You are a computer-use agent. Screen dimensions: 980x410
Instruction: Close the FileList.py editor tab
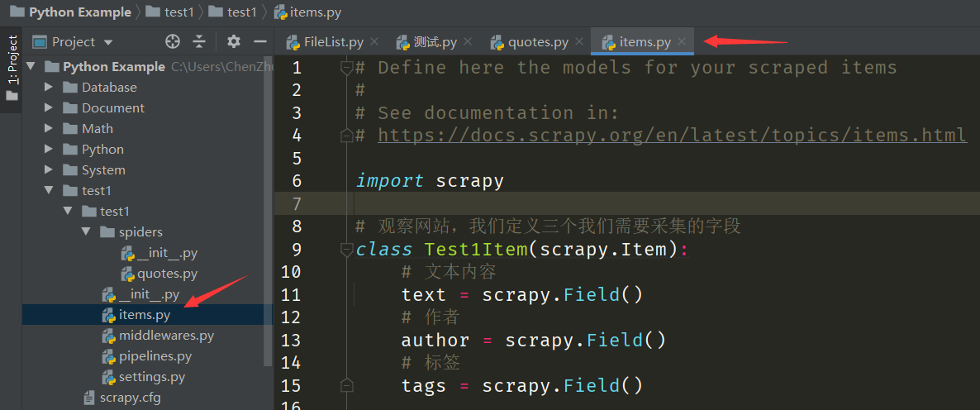coord(374,41)
